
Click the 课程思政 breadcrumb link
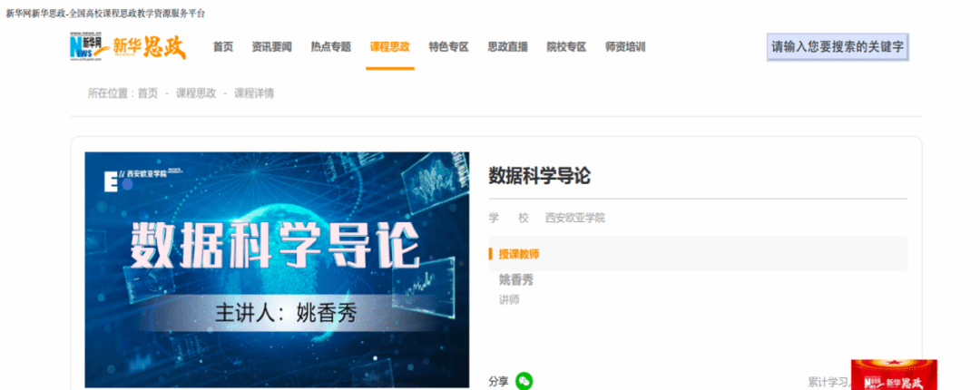[x=196, y=93]
